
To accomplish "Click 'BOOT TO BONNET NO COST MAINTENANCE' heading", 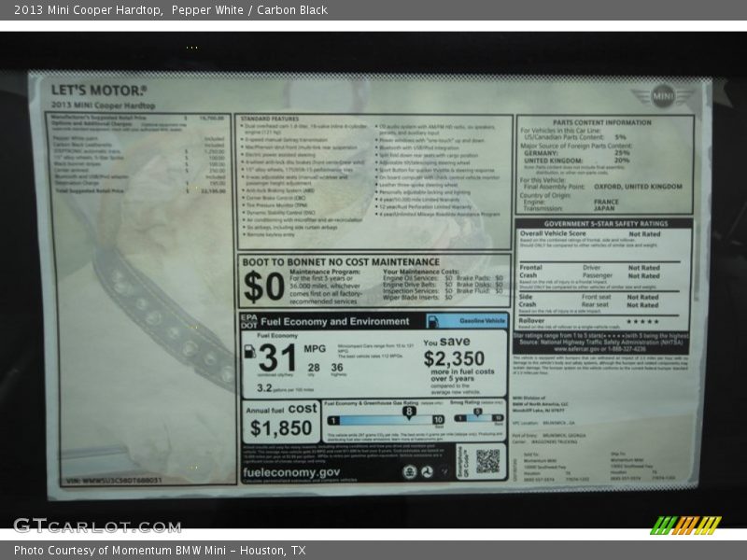I will coord(341,262).
